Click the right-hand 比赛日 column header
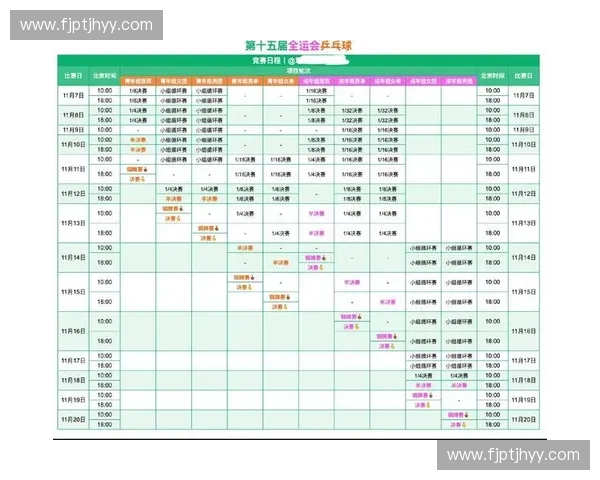The width and height of the screenshot is (600, 480). (x=523, y=76)
